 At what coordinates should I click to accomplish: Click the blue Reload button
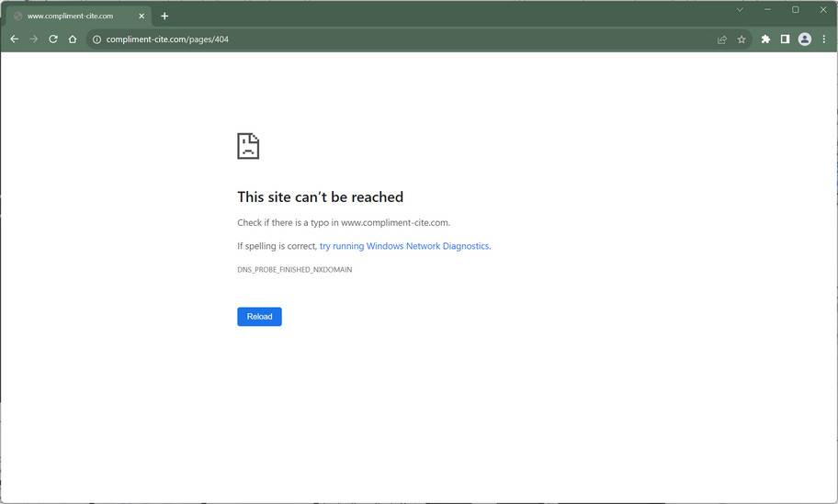tap(259, 317)
